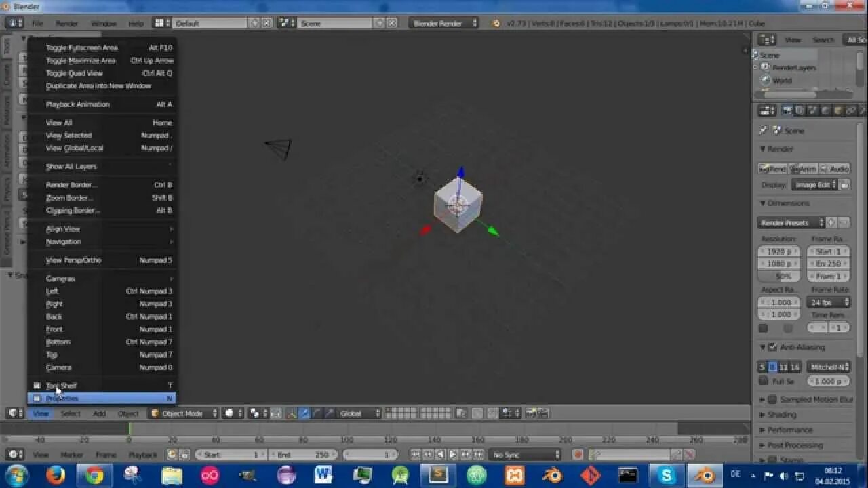The width and height of the screenshot is (868, 488).
Task: Click the info editor type icon at top-left
Action: [x=15, y=23]
